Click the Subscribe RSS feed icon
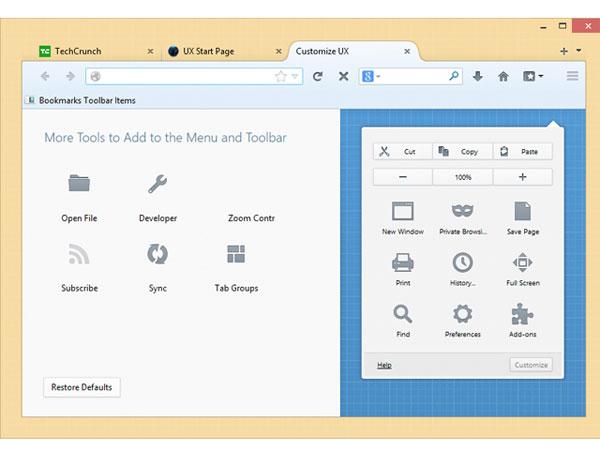 click(x=79, y=254)
